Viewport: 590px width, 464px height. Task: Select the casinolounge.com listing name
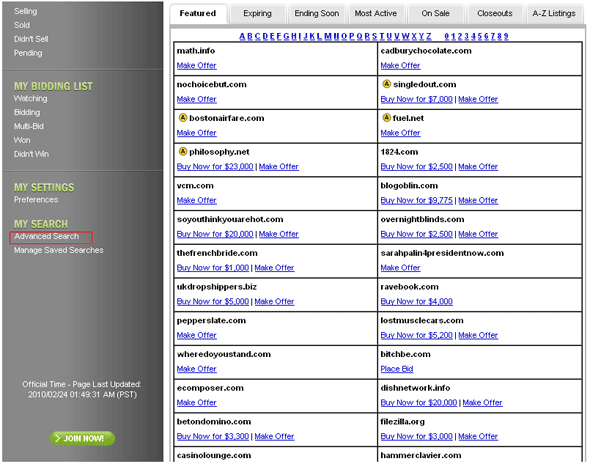coord(214,455)
